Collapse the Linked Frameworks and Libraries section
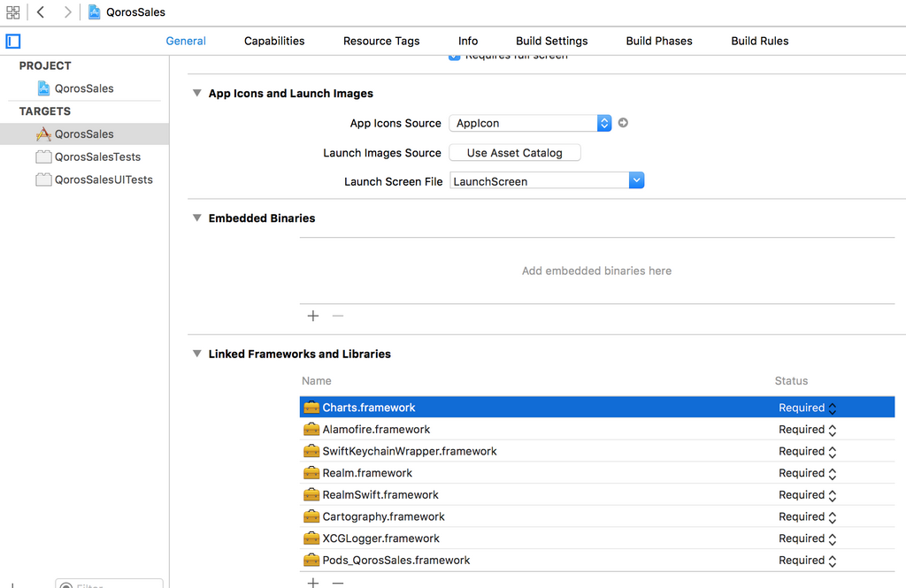906x588 pixels. coord(197,354)
